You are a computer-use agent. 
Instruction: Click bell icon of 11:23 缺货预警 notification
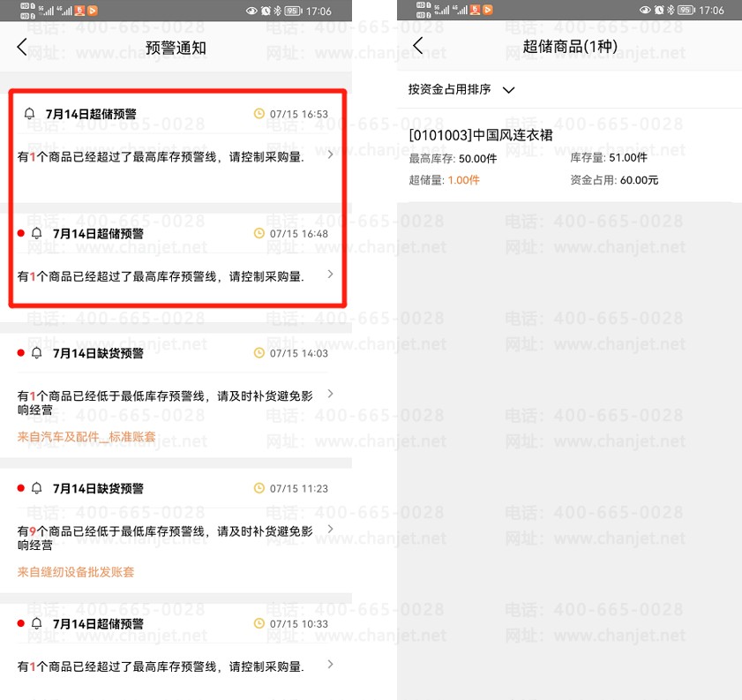36,488
